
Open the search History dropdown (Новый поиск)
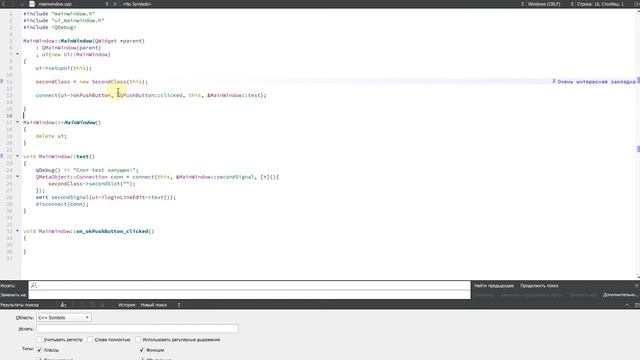pos(160,304)
